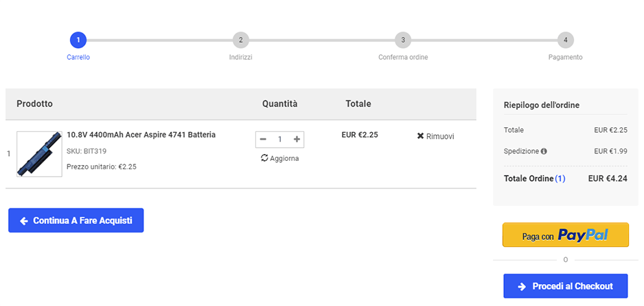This screenshot has height=306, width=644.
Task: Click the Prodotto column header
Action: coord(34,104)
